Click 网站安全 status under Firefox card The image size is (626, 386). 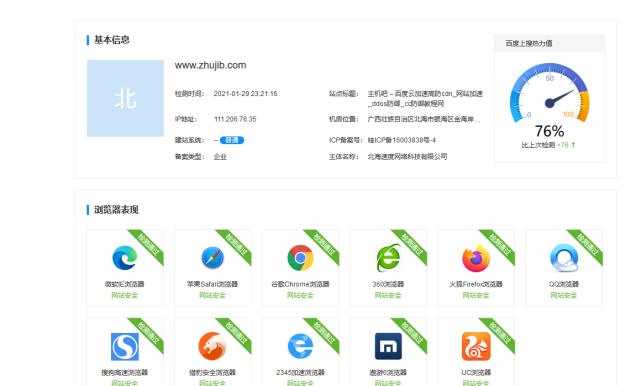point(476,295)
